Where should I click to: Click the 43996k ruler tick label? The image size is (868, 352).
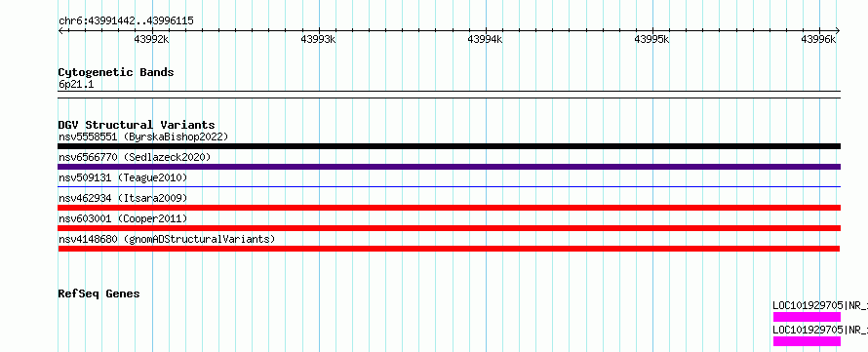click(818, 39)
